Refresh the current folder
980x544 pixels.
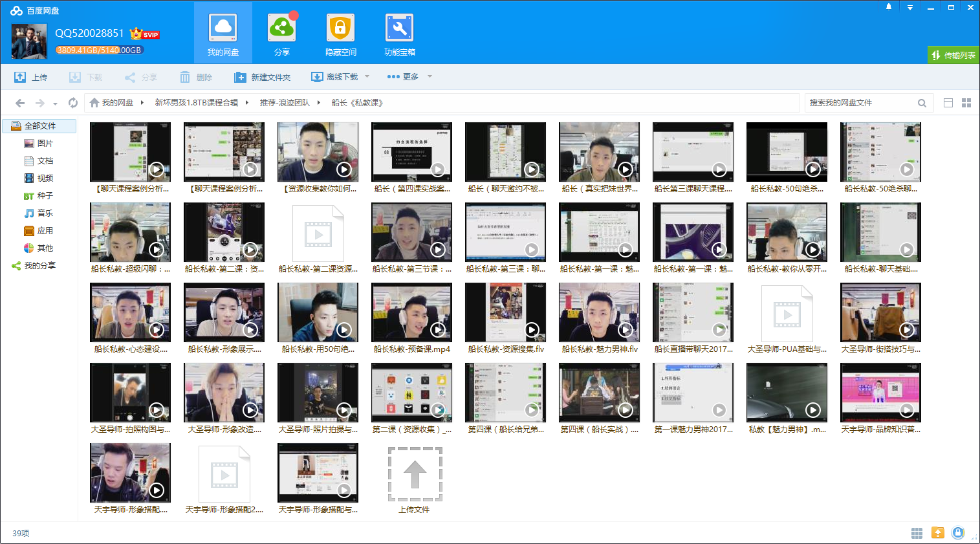point(73,103)
